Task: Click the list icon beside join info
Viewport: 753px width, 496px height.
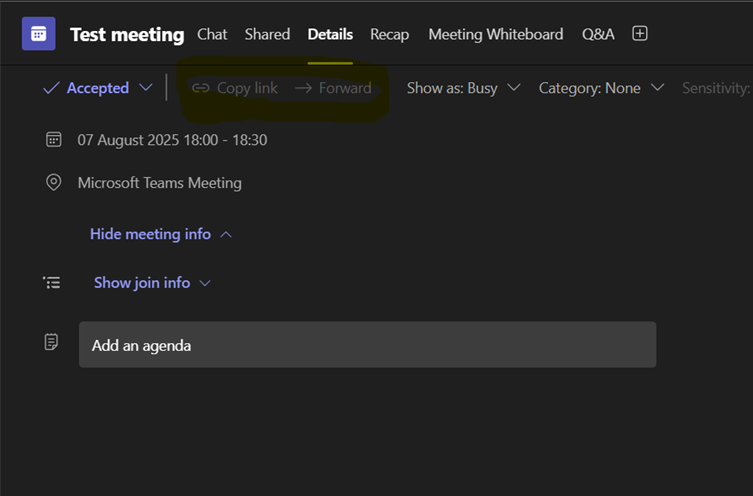Action: (51, 282)
